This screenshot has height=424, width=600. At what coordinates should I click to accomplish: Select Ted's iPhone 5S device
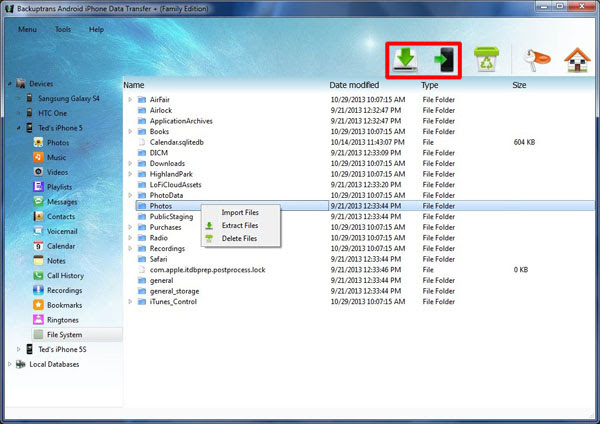[x=62, y=349]
